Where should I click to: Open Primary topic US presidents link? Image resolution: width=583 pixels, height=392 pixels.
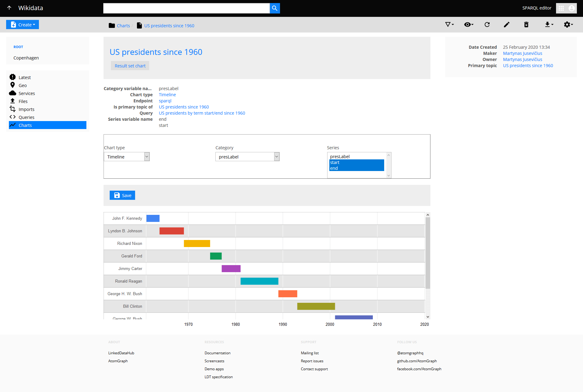[x=528, y=66]
